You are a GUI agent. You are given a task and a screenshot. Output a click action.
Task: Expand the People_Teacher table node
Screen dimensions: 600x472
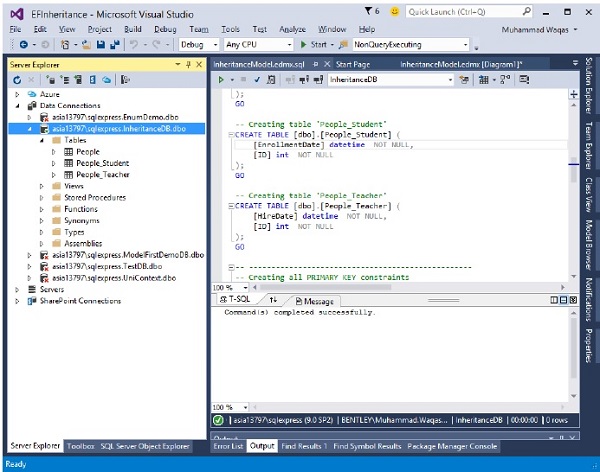53,175
